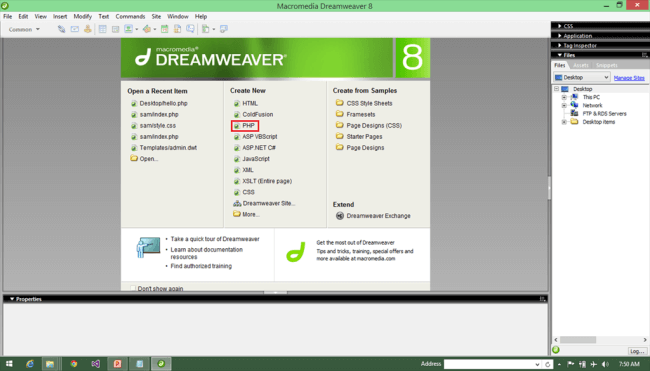650x371 pixels.
Task: Expand the Application panel group
Action: tap(560, 36)
